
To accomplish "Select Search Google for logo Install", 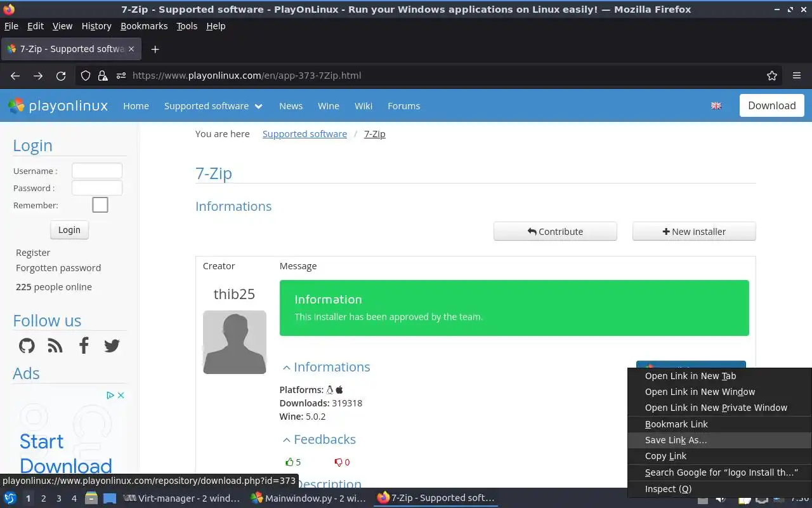I will click(719, 472).
